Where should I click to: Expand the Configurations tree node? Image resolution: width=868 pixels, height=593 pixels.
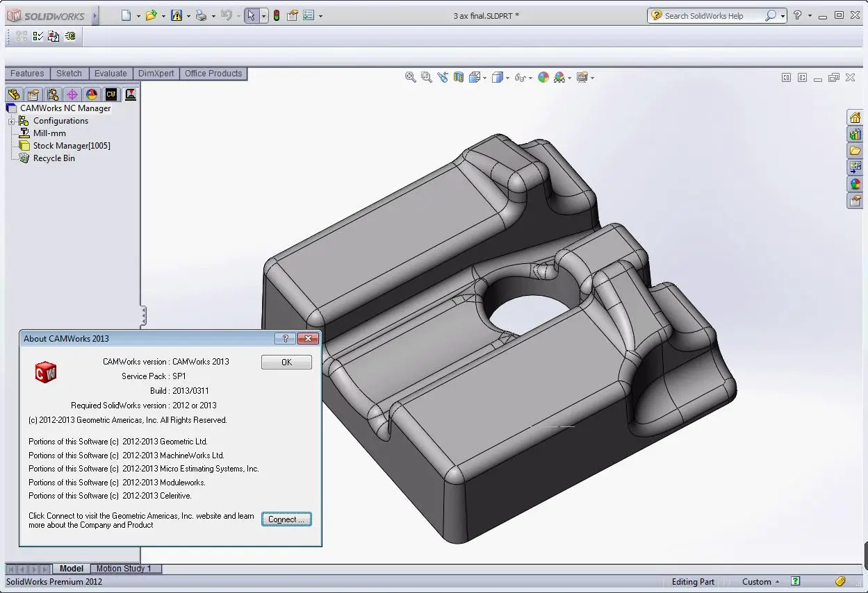coord(11,122)
